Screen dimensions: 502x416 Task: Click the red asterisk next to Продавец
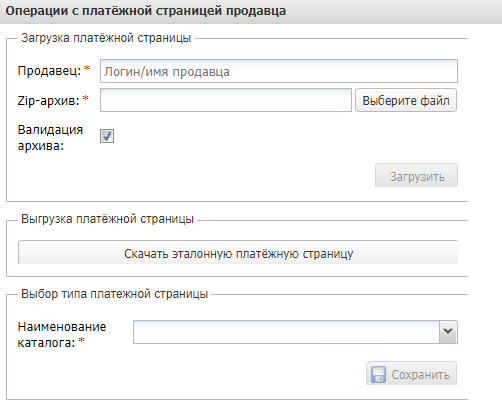pyautogui.click(x=87, y=68)
